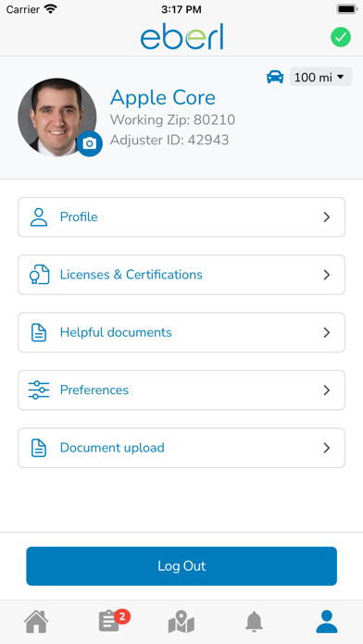Screen dimensions: 363x644
Task: Switch to the map tab
Action: click(x=181, y=622)
